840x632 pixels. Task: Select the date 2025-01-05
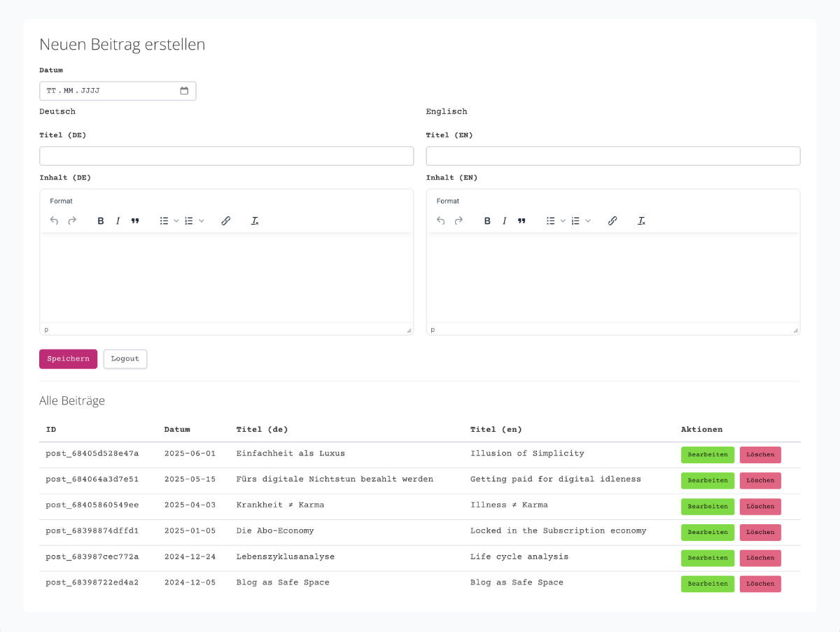tap(190, 531)
